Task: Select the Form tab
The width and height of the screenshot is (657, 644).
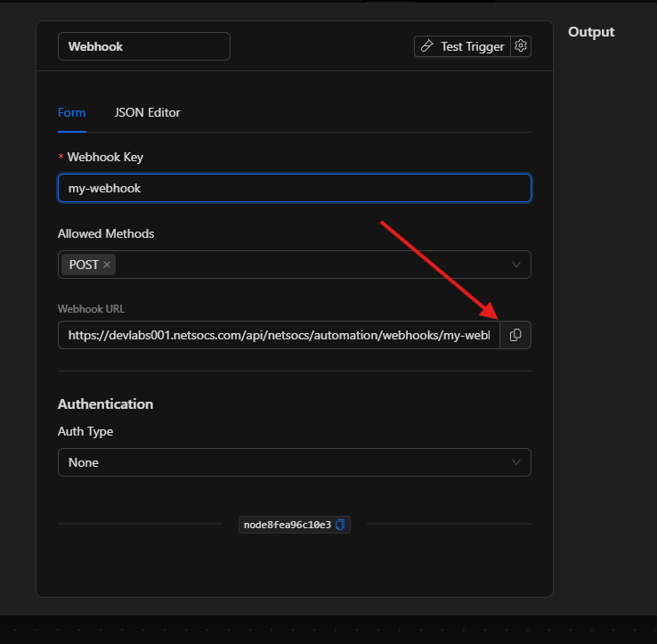Action: click(71, 112)
